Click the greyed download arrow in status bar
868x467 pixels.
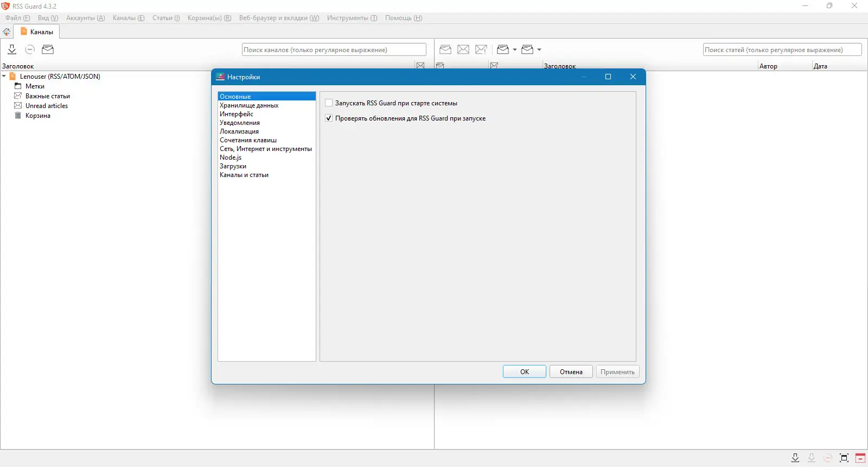pos(812,458)
